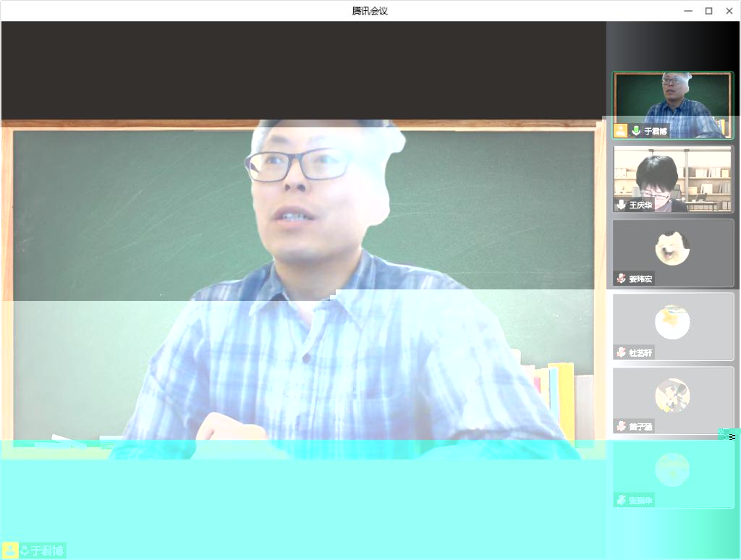The width and height of the screenshot is (741, 560).
Task: Click the name label 苗子涵
Action: pyautogui.click(x=640, y=427)
